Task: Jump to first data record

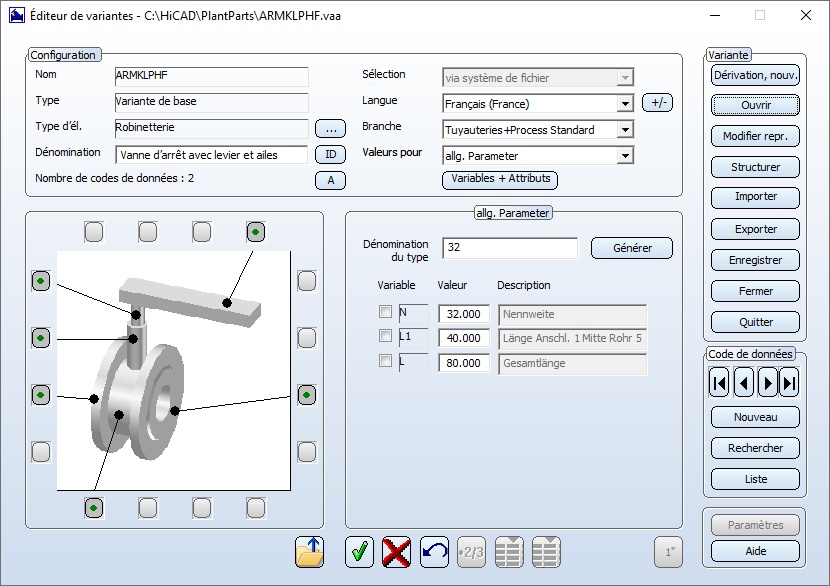Action: [719, 382]
